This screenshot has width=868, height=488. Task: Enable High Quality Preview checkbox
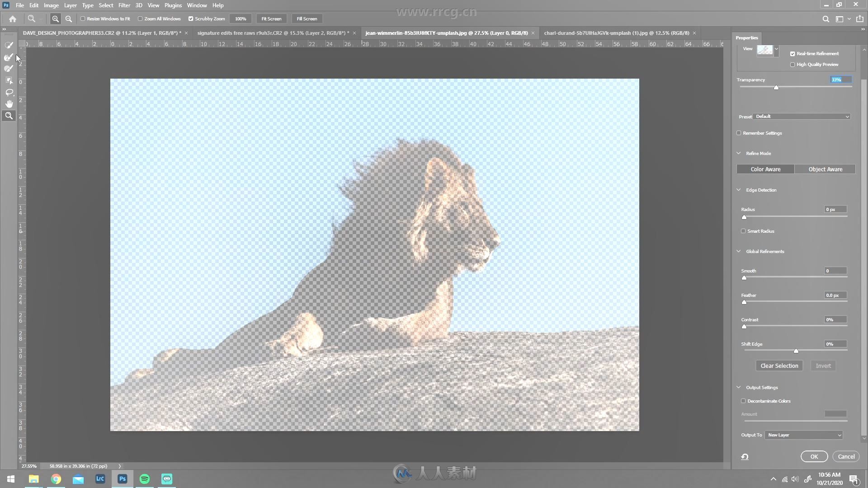click(793, 65)
